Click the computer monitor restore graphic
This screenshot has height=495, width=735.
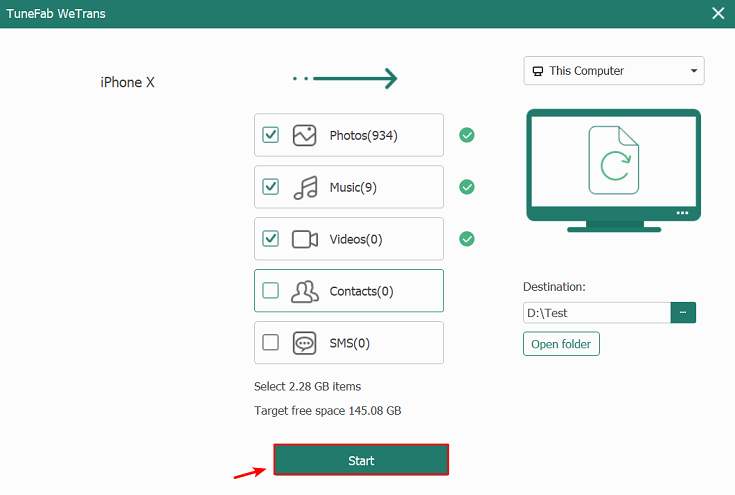(614, 171)
